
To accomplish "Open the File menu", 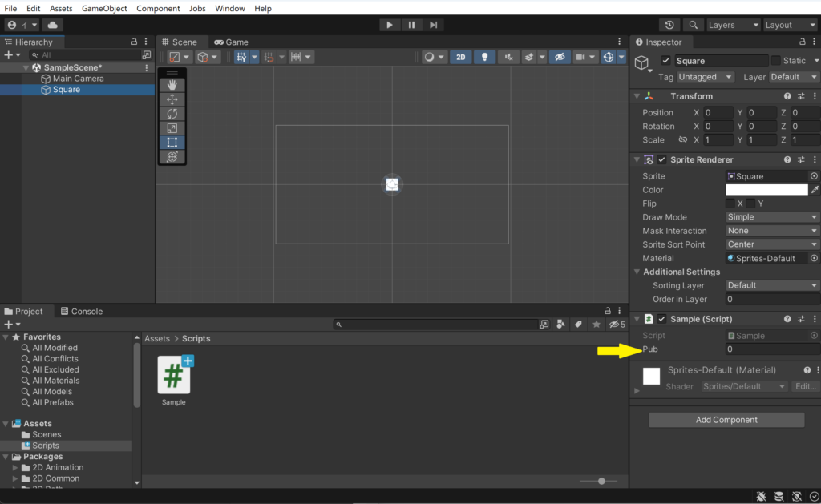I will tap(10, 8).
